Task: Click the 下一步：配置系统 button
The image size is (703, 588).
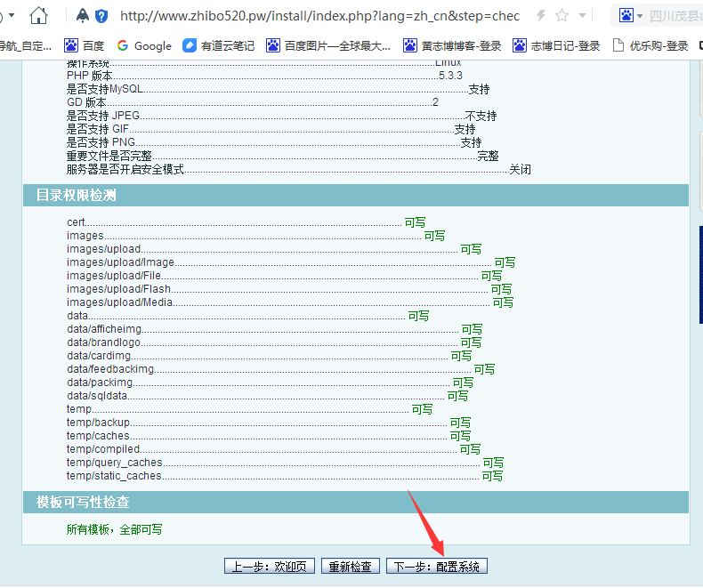Action: tap(436, 566)
